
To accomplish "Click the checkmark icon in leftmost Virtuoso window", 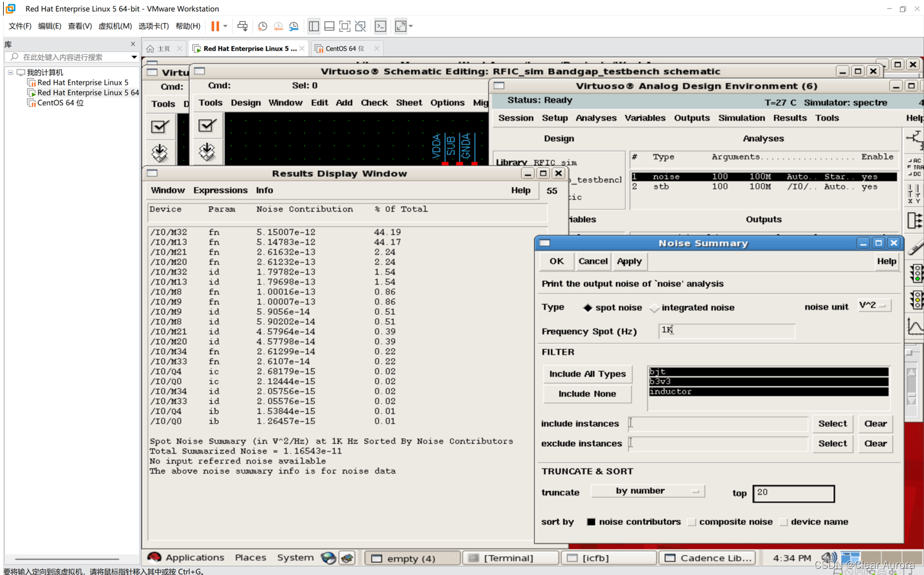I will coord(160,126).
